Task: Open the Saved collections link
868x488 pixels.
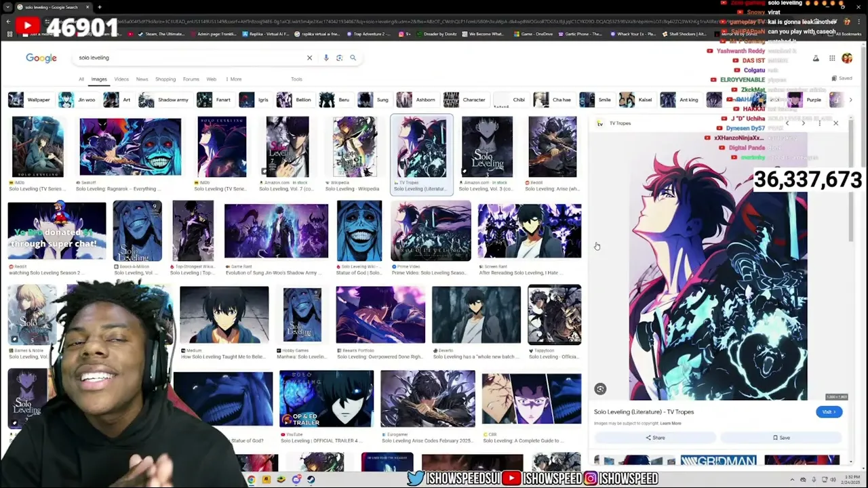Action: [843, 79]
